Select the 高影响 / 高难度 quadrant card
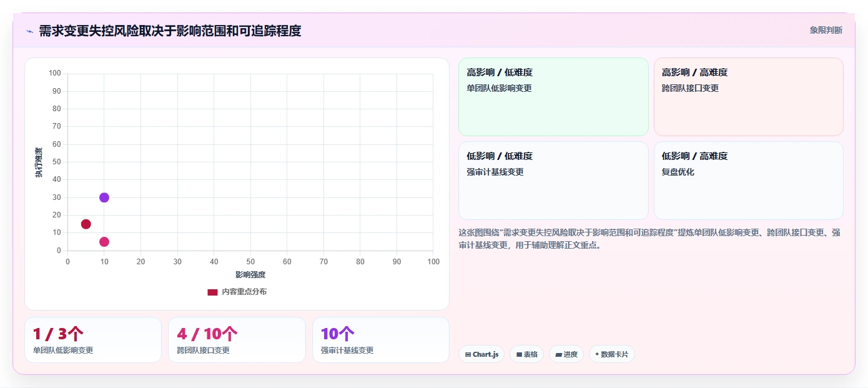Viewport: 868px width, 388px height. tap(748, 97)
